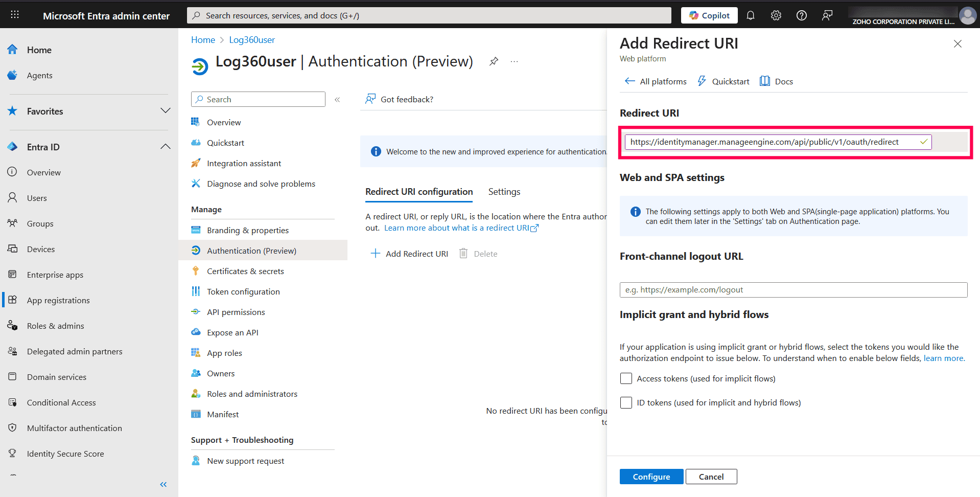Expand the Favorites section

[x=165, y=110]
